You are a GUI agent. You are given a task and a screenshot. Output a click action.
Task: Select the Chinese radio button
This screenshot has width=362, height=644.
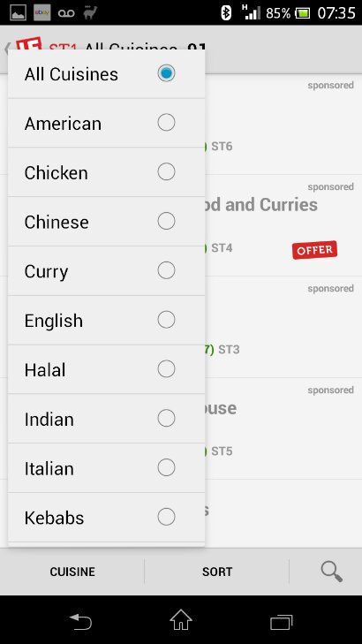[x=166, y=221]
